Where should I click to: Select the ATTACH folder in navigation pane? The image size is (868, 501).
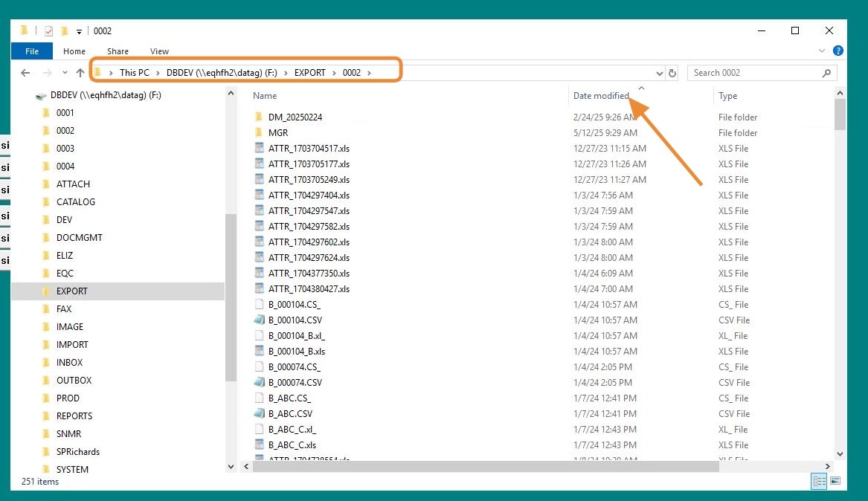point(72,184)
